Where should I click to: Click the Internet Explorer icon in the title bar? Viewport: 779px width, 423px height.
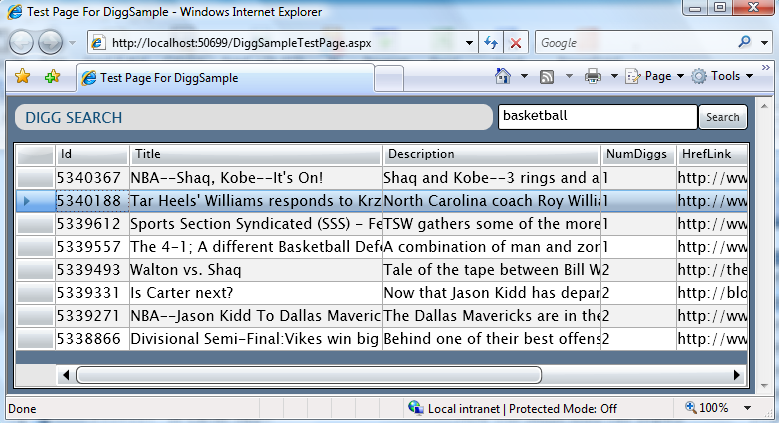point(14,11)
